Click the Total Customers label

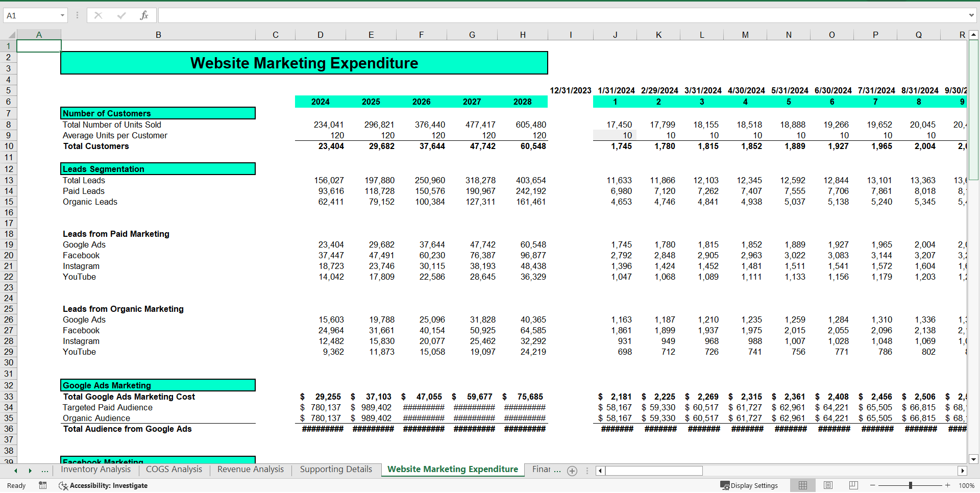(x=96, y=146)
